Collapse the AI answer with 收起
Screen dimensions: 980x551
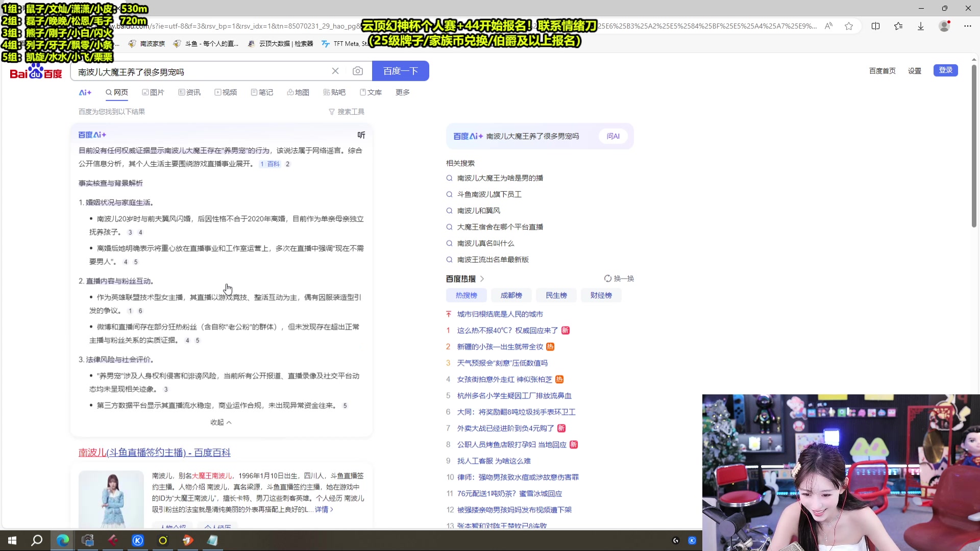[x=221, y=422]
